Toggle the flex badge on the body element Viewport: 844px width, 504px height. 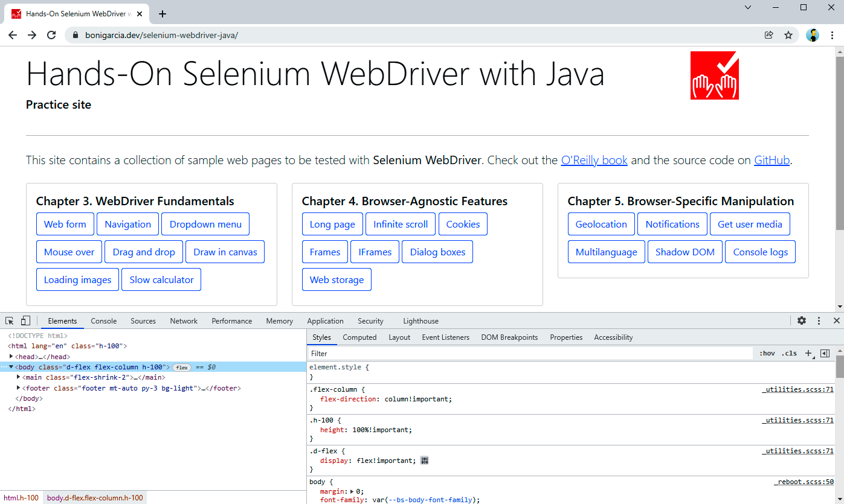182,367
